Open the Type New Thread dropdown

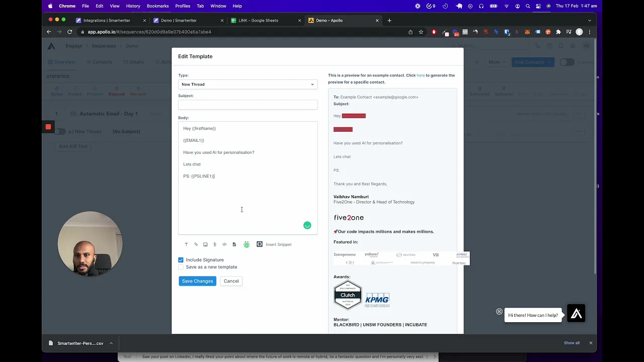[248, 84]
